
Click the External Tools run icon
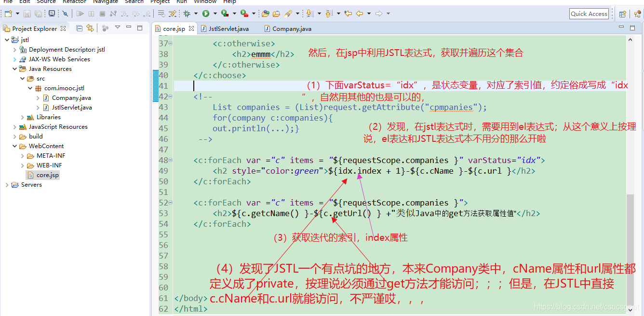coord(244,14)
